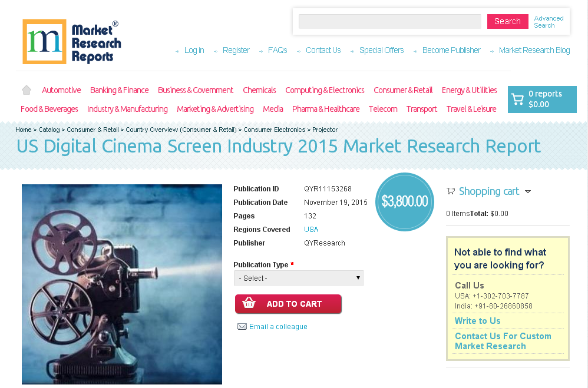Click the cart icon next to the Shopping cart heading
This screenshot has width=588, height=388.
point(451,191)
